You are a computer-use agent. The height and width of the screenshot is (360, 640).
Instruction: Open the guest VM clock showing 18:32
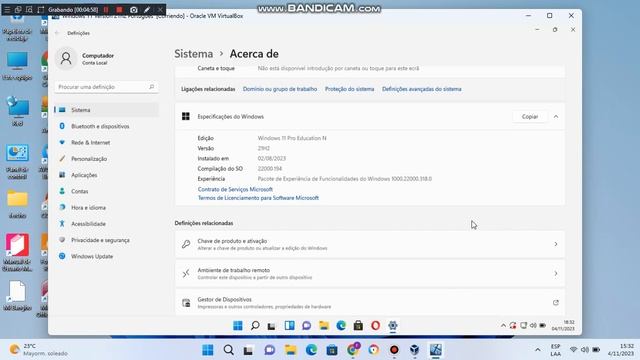[563, 325]
